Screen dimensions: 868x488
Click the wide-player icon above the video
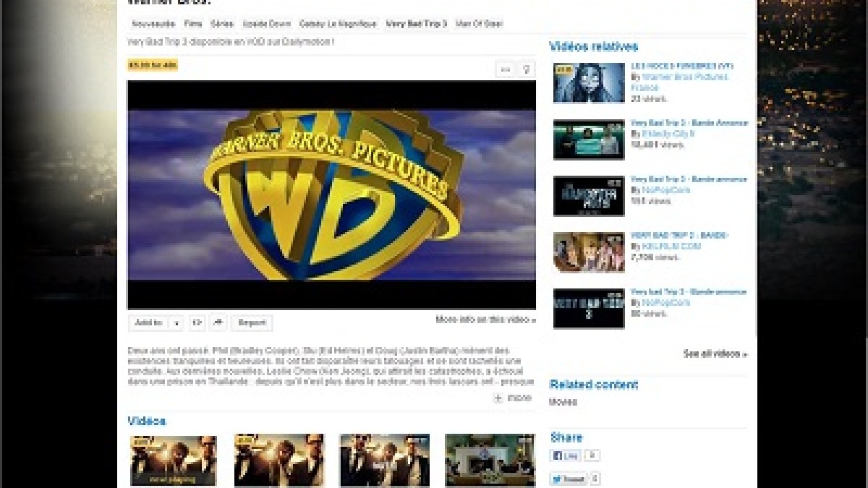pyautogui.click(x=506, y=69)
